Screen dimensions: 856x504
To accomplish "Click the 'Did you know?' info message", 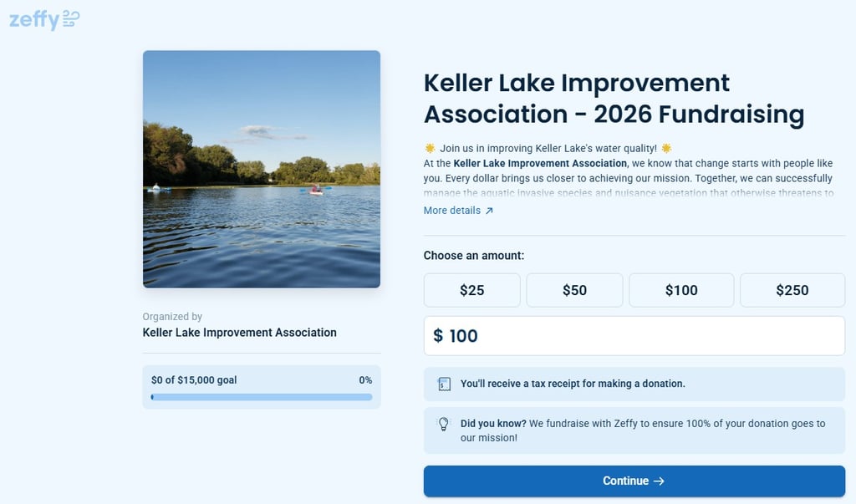I will [x=642, y=430].
